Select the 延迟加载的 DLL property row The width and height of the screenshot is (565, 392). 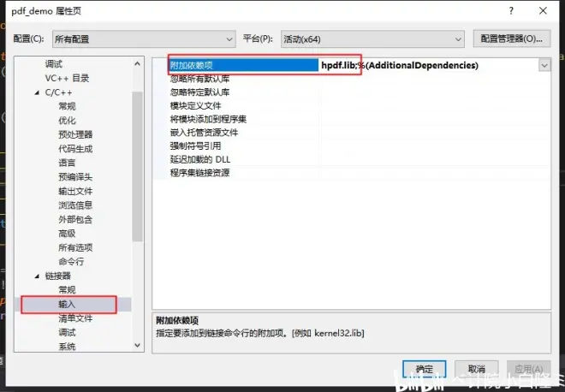point(351,159)
